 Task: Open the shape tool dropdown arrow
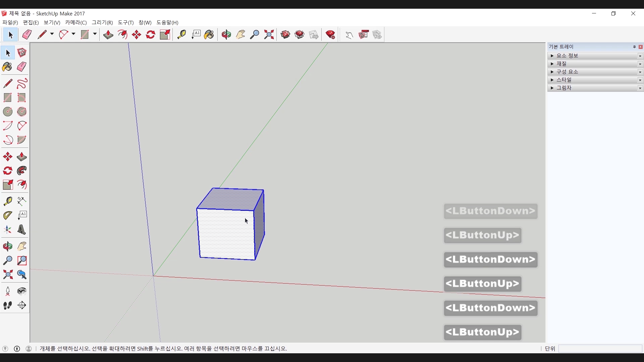click(x=95, y=34)
